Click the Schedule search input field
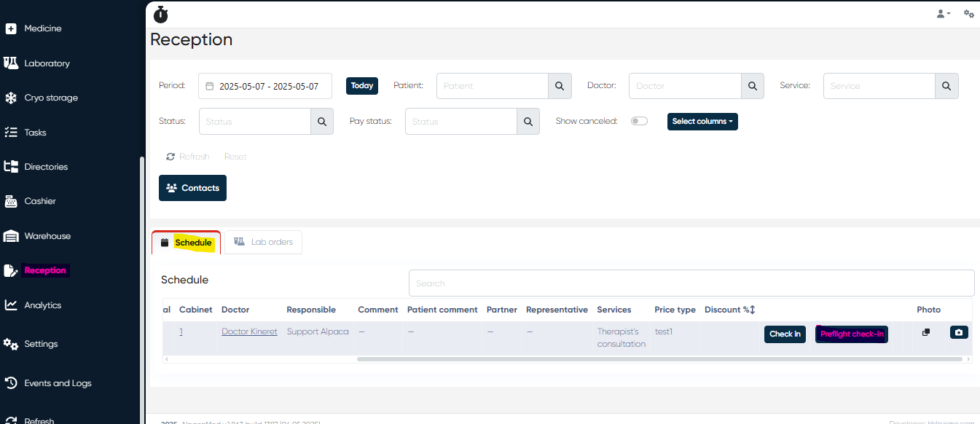Image resolution: width=980 pixels, height=424 pixels. [x=691, y=283]
